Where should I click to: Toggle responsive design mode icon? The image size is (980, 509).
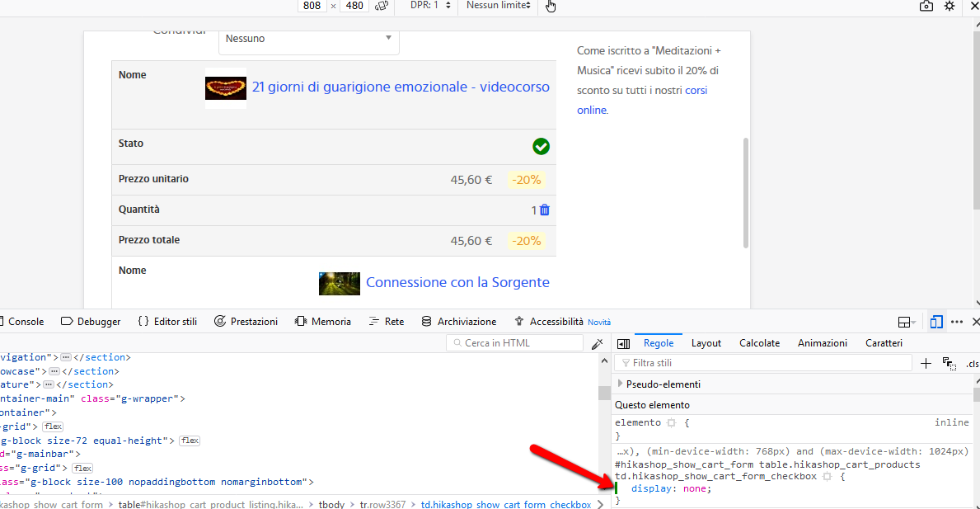pos(936,322)
